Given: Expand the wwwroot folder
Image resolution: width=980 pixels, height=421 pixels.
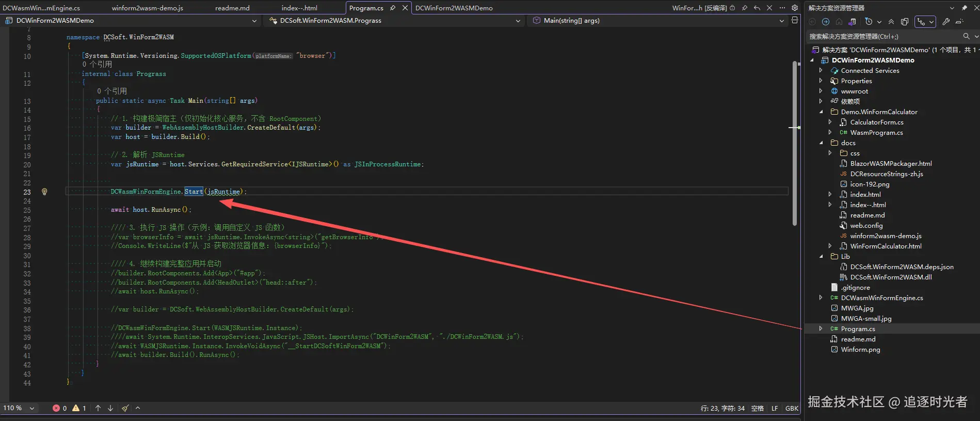Looking at the screenshot, I should tap(821, 91).
